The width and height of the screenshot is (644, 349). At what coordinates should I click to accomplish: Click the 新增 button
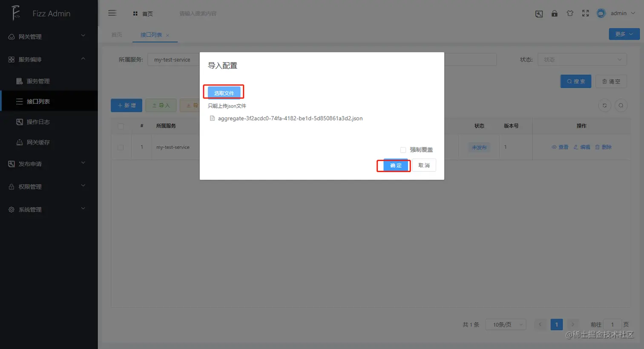(126, 105)
